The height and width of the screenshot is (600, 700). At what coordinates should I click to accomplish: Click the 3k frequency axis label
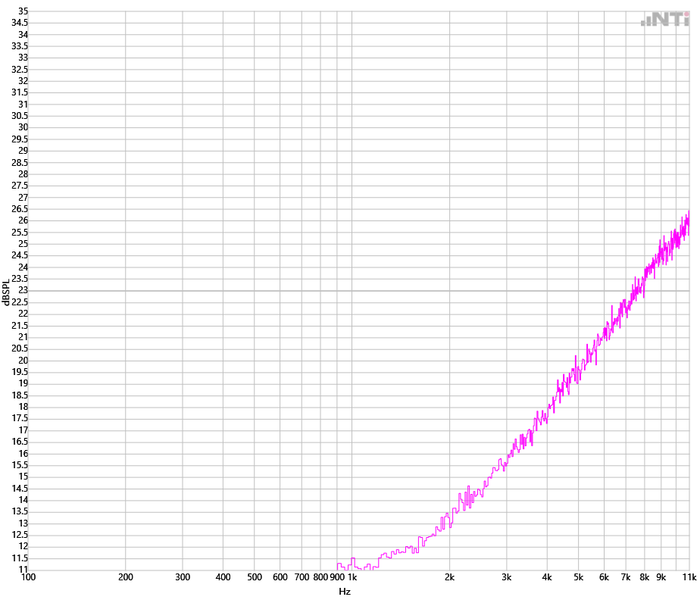tap(507, 578)
